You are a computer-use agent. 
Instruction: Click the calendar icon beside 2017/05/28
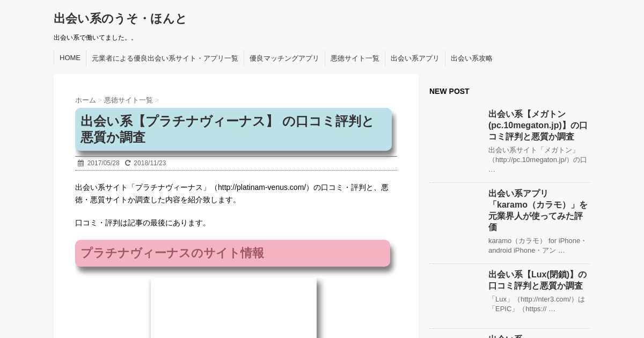coord(81,163)
